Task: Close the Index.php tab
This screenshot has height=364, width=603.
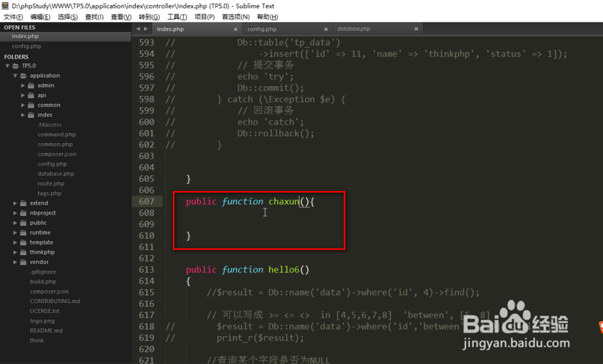Action: [236, 29]
